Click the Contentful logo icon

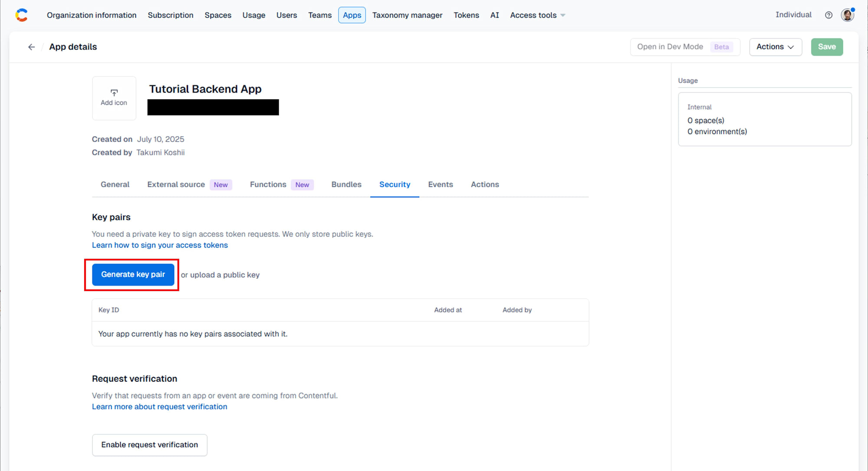(21, 15)
